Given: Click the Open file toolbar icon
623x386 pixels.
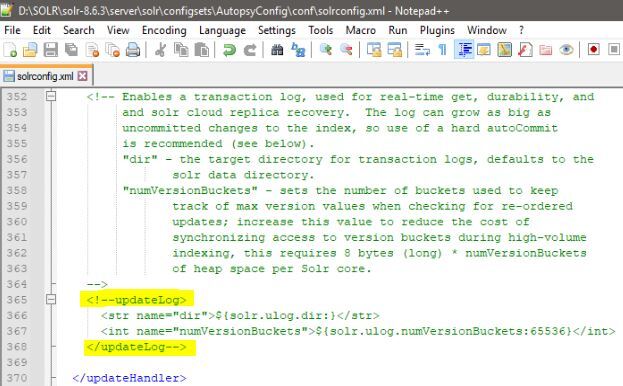Looking at the screenshot, I should pos(30,50).
